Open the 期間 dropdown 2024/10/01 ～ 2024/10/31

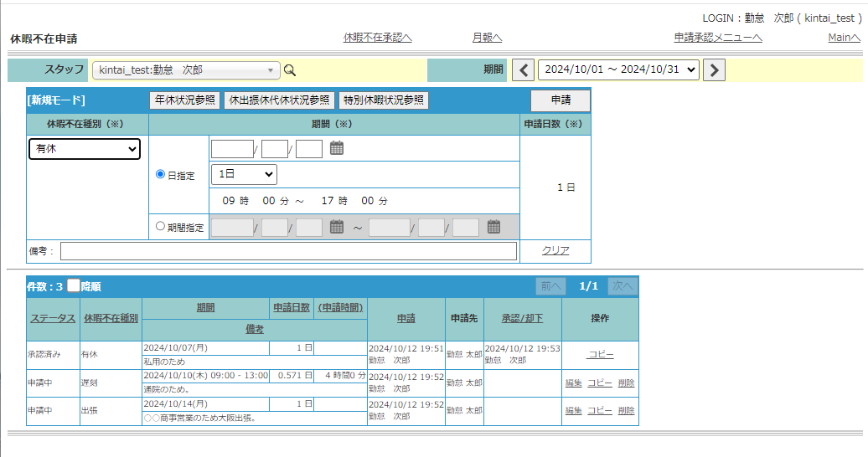tap(618, 69)
